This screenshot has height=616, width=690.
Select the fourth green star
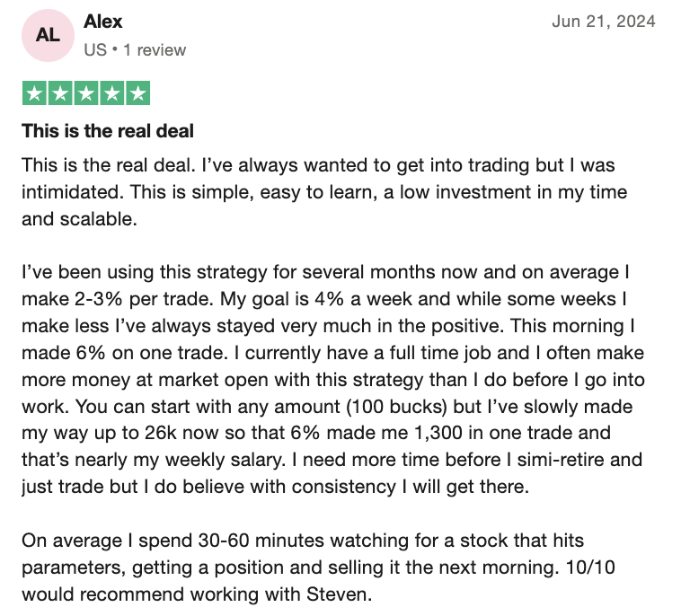point(112,93)
